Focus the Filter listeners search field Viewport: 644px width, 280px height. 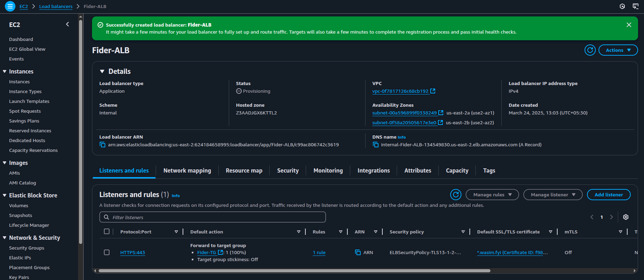[x=213, y=217]
